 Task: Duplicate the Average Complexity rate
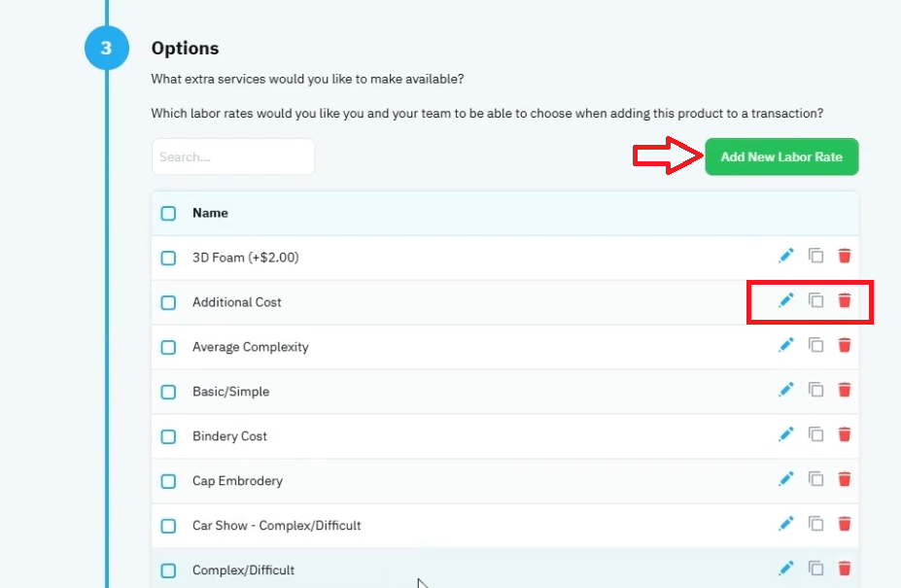coord(816,345)
